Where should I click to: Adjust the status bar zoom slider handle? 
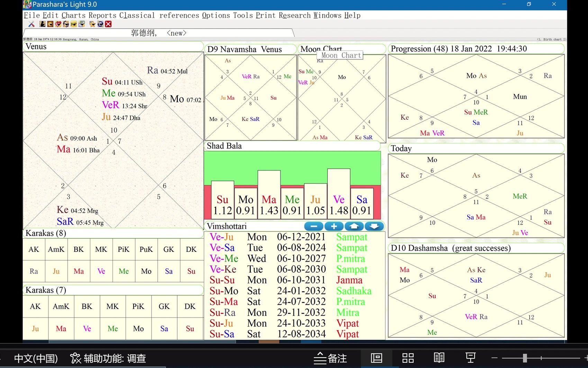[x=525, y=358]
